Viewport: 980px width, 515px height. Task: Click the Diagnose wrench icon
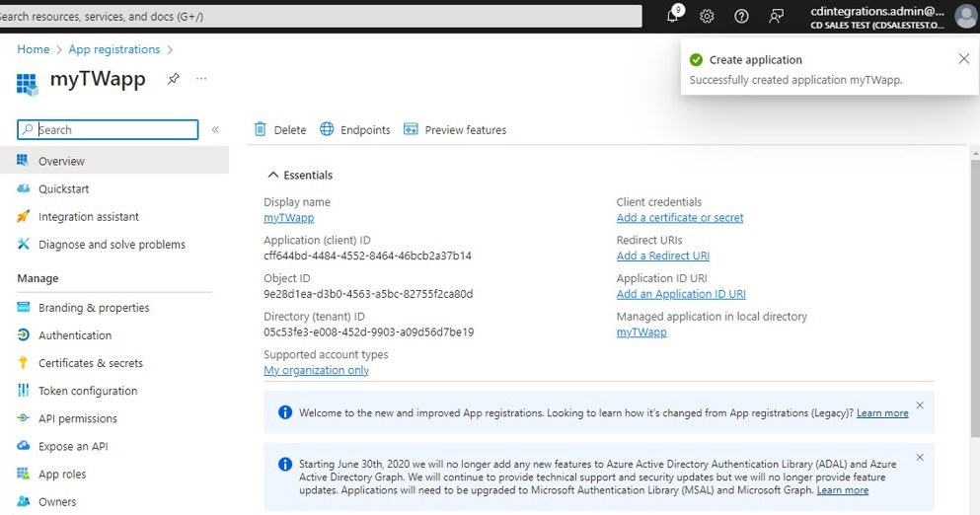pos(23,244)
